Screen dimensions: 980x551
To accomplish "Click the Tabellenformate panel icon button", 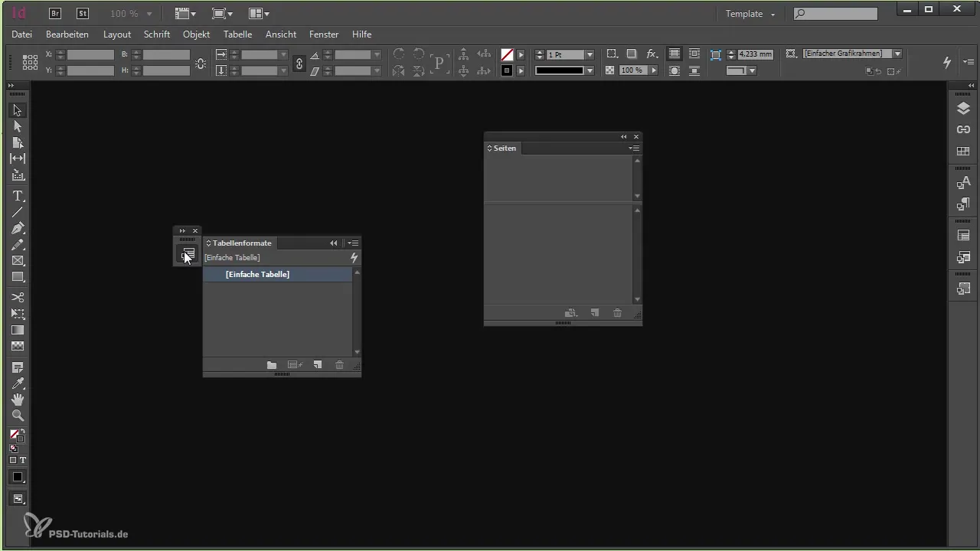I will pos(188,254).
